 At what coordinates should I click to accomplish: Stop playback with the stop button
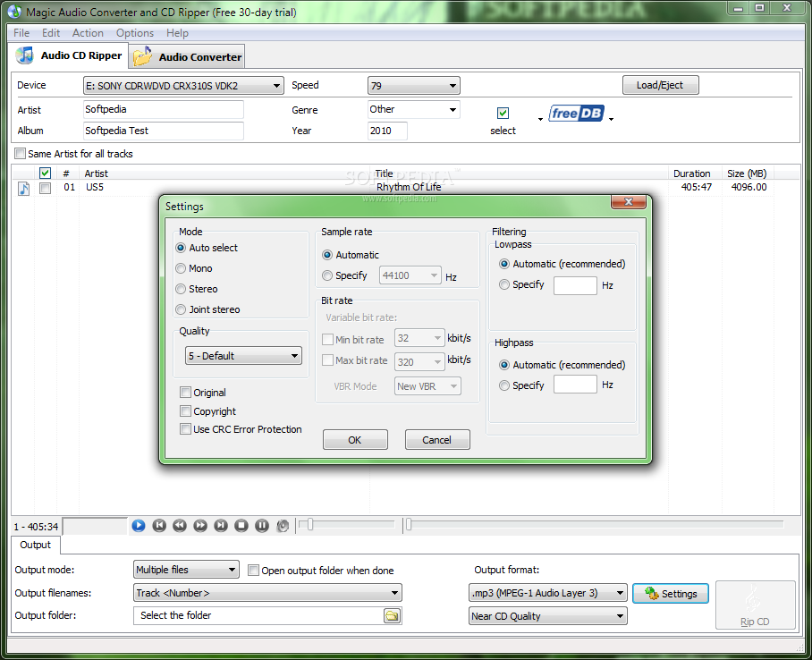click(241, 526)
